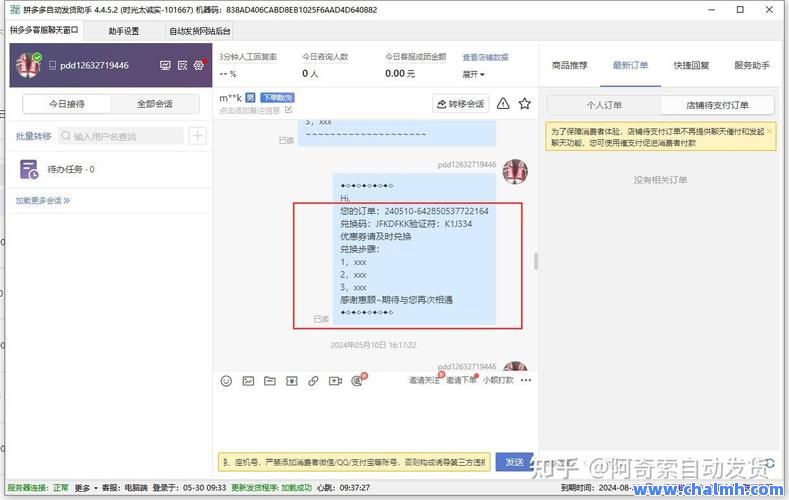Click the send-image icon in chat toolbar
Viewport: 789px width, 500px height.
coord(248,381)
